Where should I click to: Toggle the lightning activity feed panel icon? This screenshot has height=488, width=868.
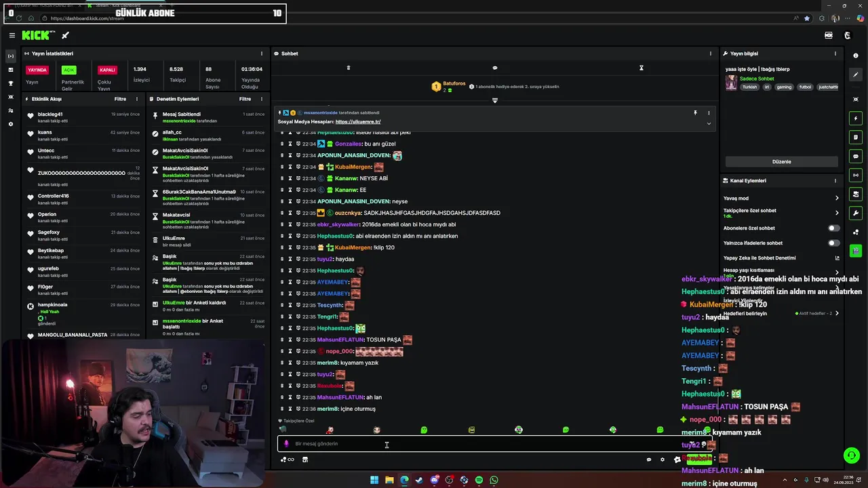pos(856,119)
